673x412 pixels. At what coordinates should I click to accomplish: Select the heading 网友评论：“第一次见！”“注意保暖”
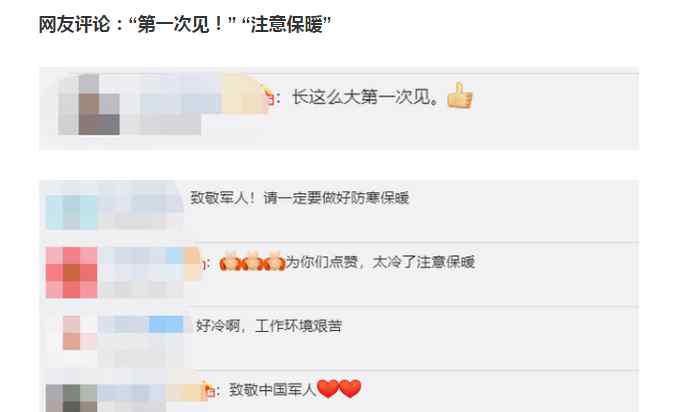(x=185, y=24)
